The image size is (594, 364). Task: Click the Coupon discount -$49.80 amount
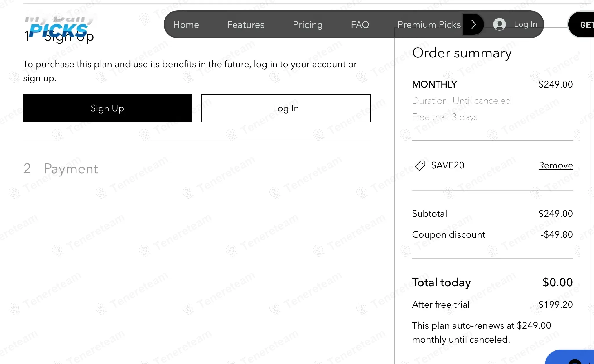(557, 234)
